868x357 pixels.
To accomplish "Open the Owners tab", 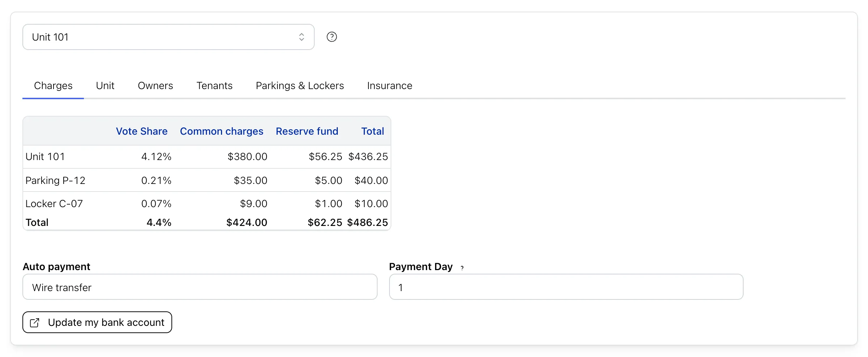I will pyautogui.click(x=156, y=86).
